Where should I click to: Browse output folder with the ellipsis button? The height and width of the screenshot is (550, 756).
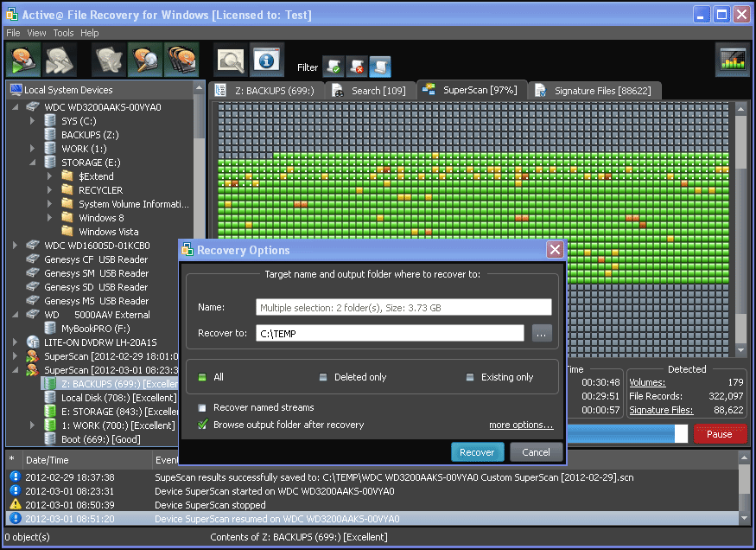point(542,333)
